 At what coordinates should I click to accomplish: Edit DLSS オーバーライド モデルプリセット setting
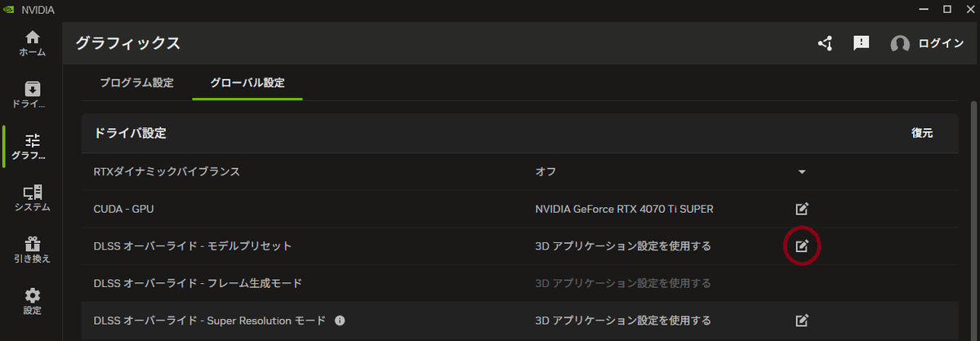802,246
